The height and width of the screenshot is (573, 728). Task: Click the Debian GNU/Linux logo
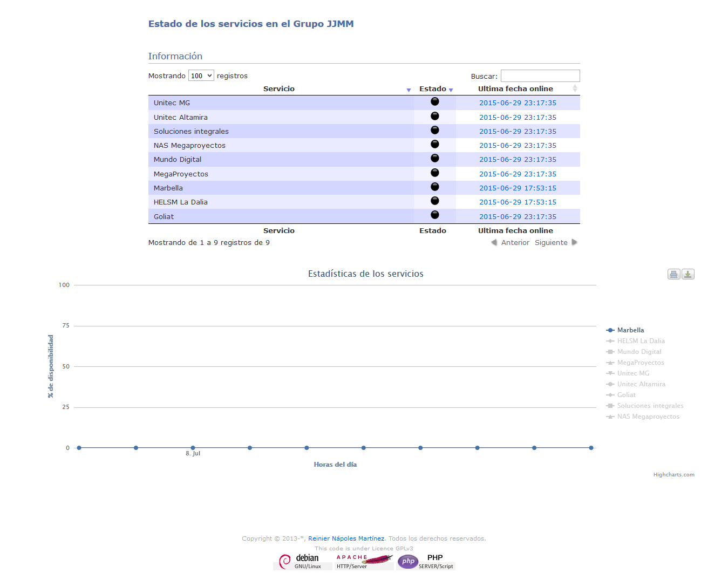pos(302,561)
